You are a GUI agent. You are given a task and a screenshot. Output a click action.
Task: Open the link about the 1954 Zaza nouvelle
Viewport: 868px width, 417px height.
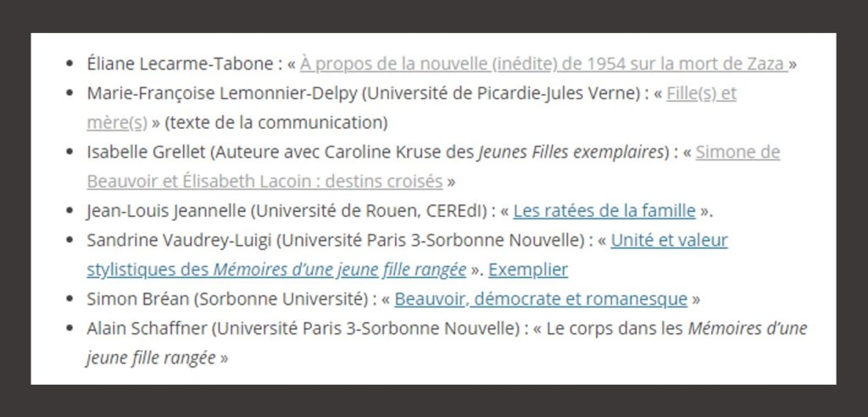[543, 64]
